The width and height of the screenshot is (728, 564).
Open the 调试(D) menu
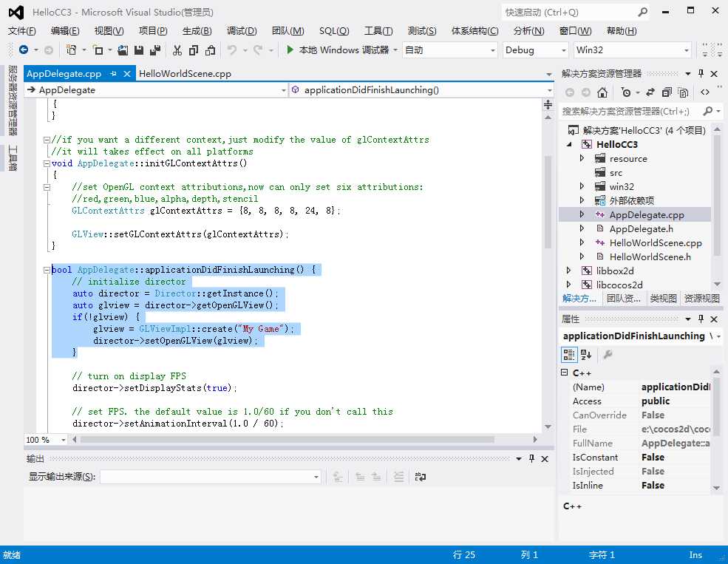[242, 30]
